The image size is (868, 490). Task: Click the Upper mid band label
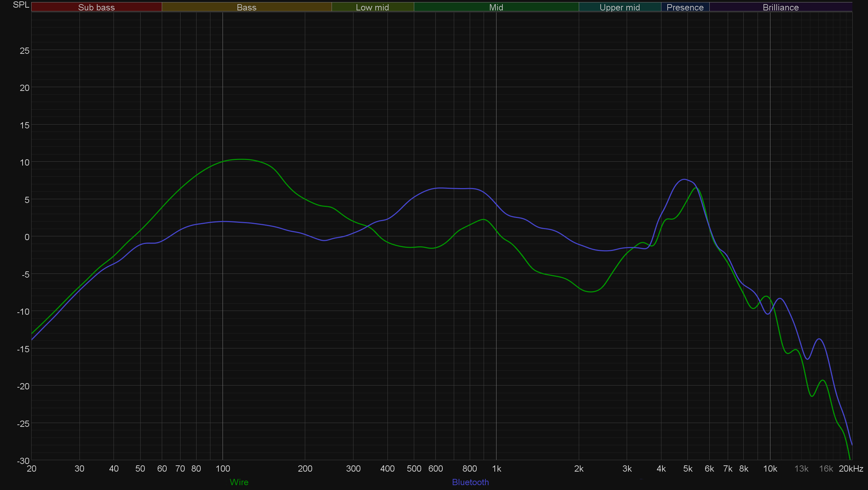[x=619, y=7]
